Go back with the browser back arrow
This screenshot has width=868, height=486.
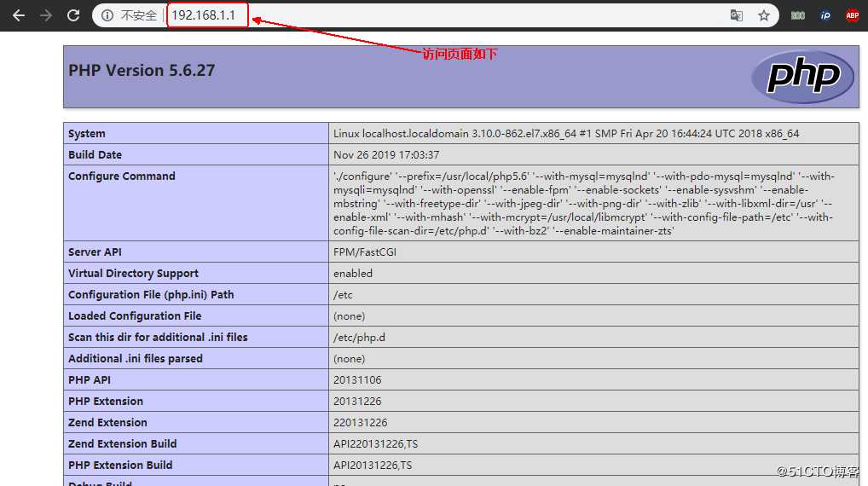pyautogui.click(x=19, y=15)
